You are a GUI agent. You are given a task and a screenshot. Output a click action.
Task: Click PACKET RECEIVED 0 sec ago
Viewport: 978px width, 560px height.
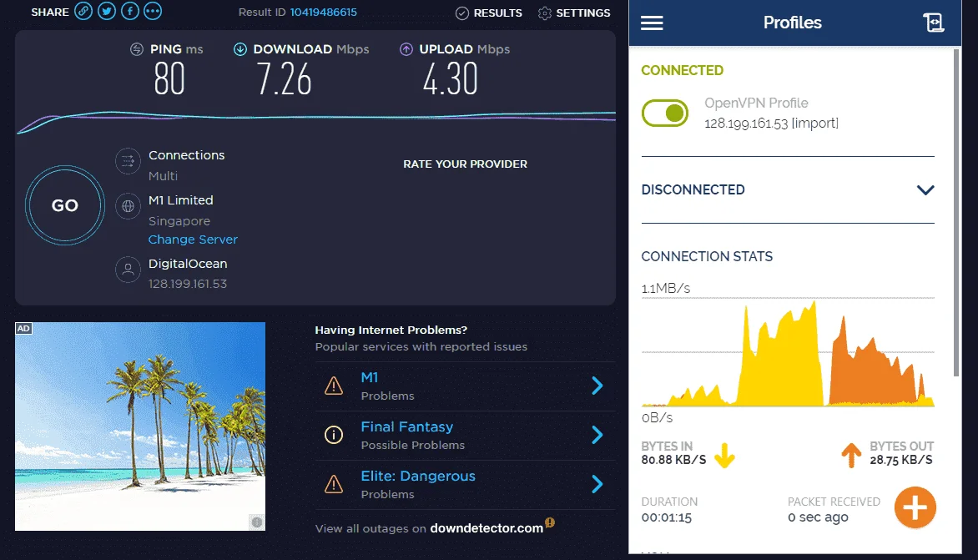[834, 510]
